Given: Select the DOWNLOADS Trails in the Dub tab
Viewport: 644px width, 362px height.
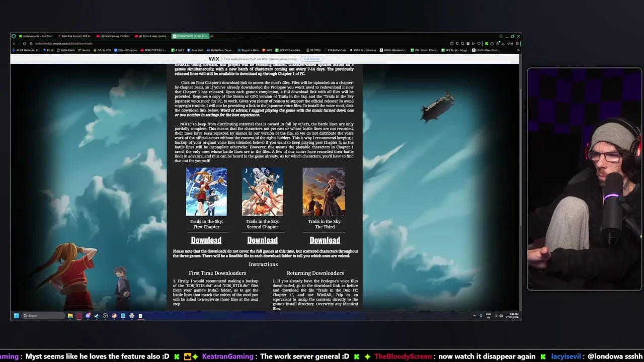Looking at the screenshot, I should coord(190,36).
